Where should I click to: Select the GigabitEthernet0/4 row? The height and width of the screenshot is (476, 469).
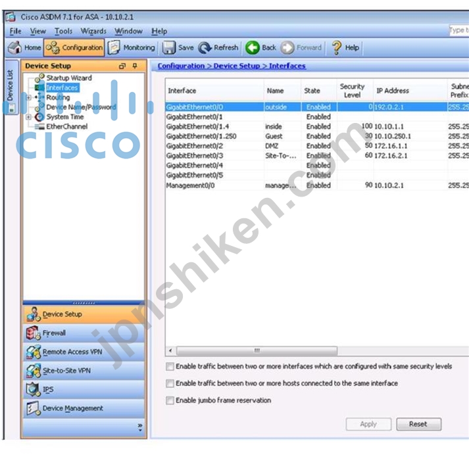pos(317,166)
